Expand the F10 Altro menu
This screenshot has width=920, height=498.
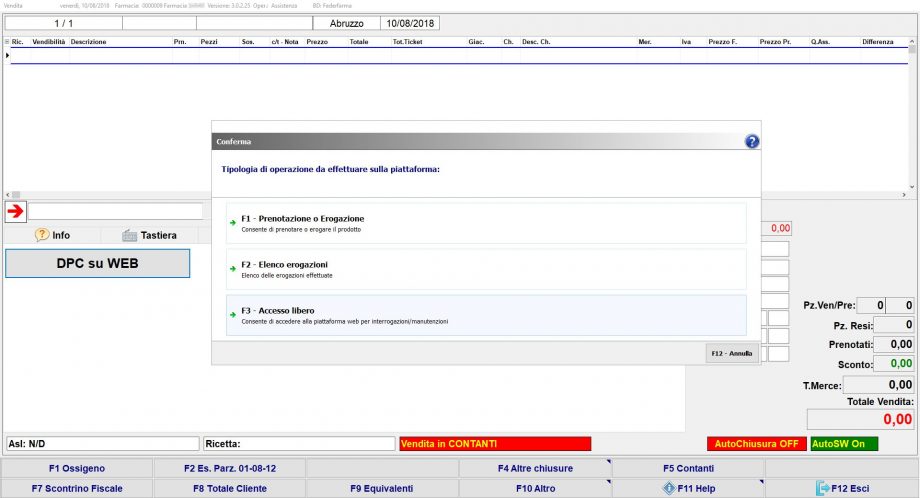click(x=534, y=488)
